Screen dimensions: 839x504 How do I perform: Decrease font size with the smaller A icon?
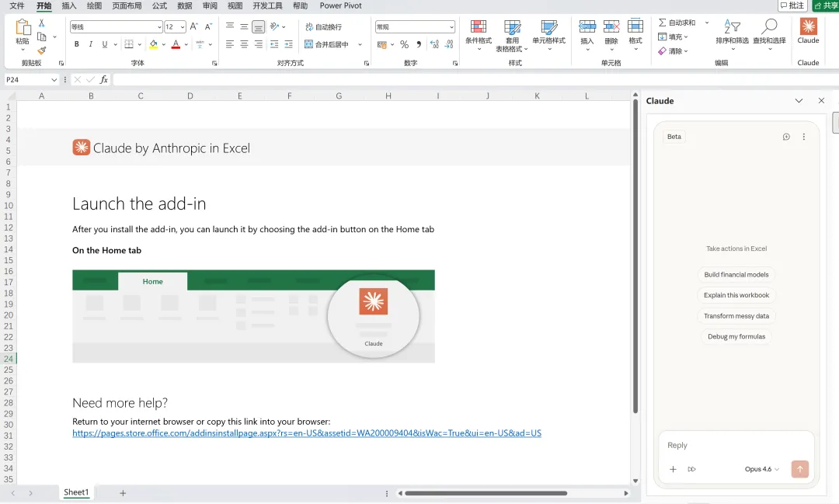coord(208,26)
